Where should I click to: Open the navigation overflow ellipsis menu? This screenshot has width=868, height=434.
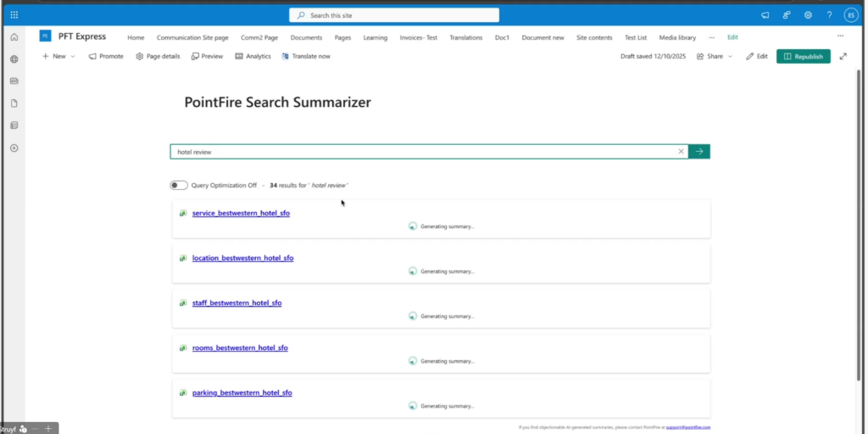(711, 37)
